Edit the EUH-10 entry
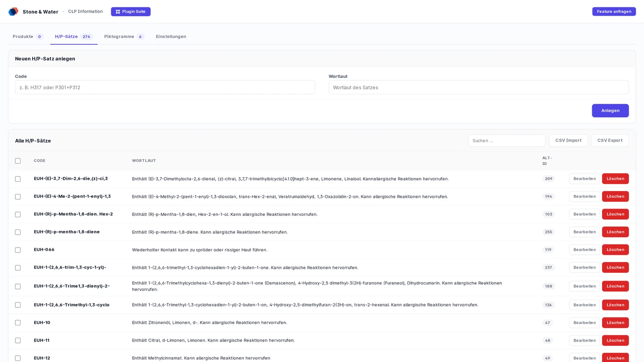 coord(584,323)
